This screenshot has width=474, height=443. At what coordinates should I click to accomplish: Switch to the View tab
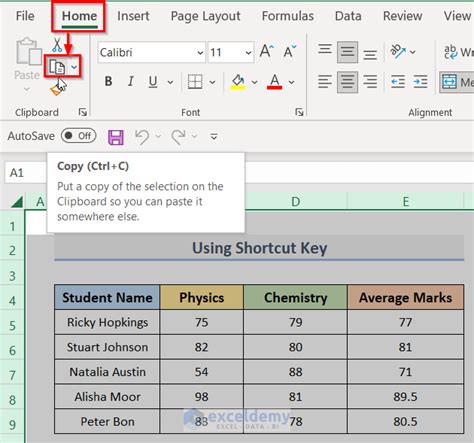457,16
